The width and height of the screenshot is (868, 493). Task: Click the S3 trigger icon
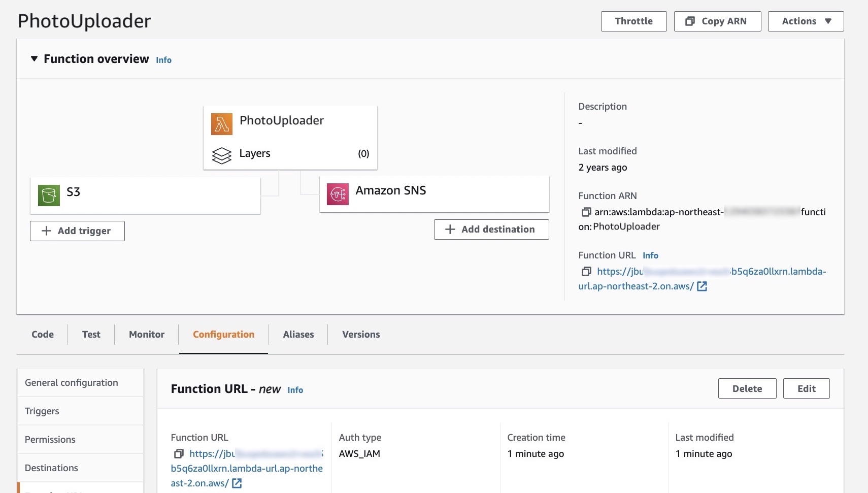(48, 195)
